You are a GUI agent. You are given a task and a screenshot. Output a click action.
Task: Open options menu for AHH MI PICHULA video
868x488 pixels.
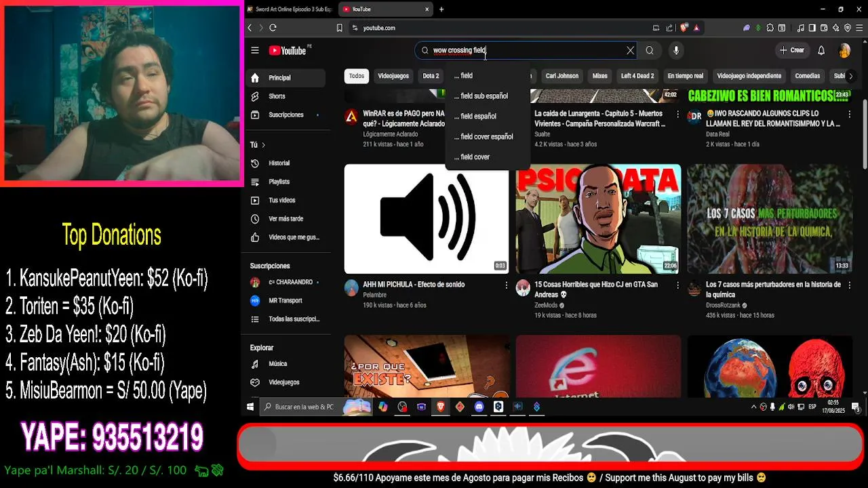(x=506, y=285)
